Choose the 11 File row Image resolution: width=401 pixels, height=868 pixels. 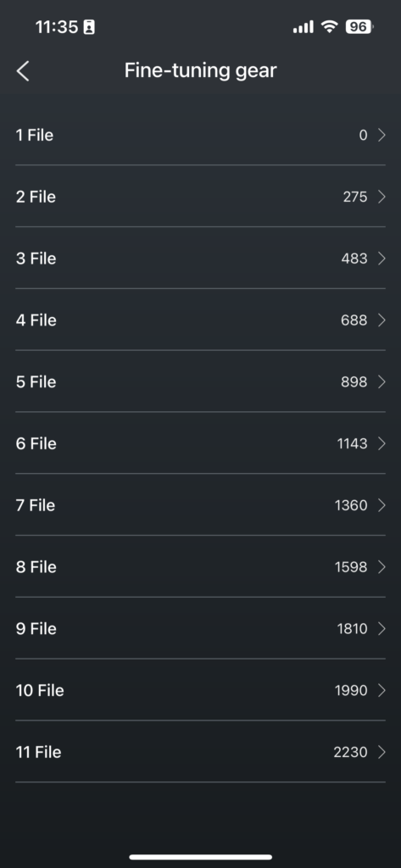coord(200,752)
